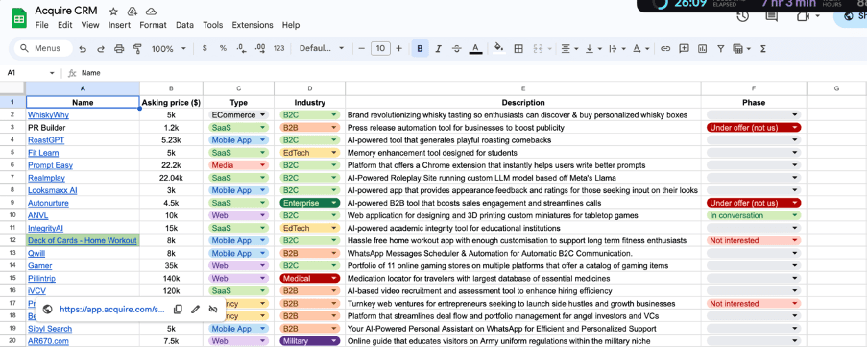This screenshot has width=868, height=348.
Task: Open the text color picker
Action: pyautogui.click(x=475, y=49)
